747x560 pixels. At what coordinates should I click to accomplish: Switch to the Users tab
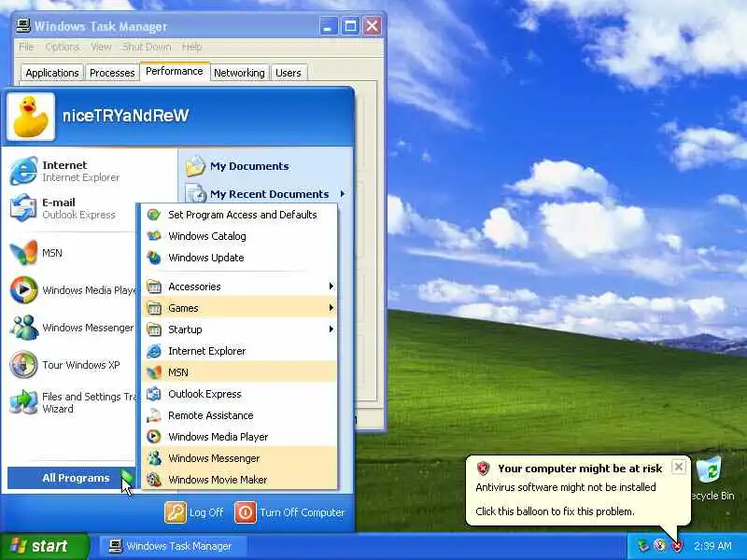289,73
